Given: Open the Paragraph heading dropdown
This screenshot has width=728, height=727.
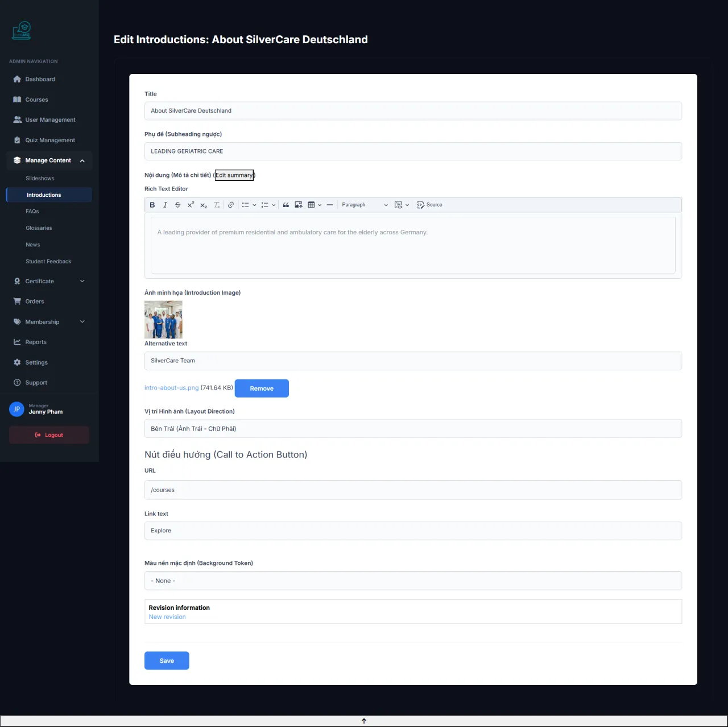Looking at the screenshot, I should click(x=365, y=205).
